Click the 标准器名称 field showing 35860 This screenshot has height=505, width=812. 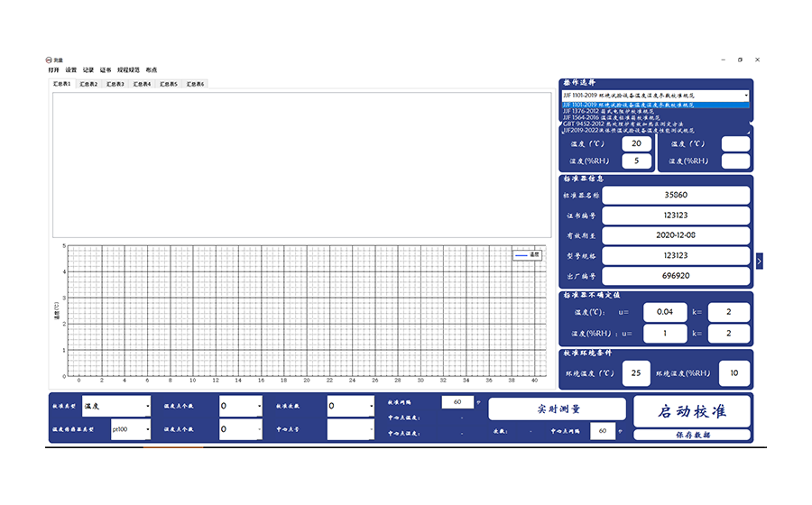coord(675,195)
